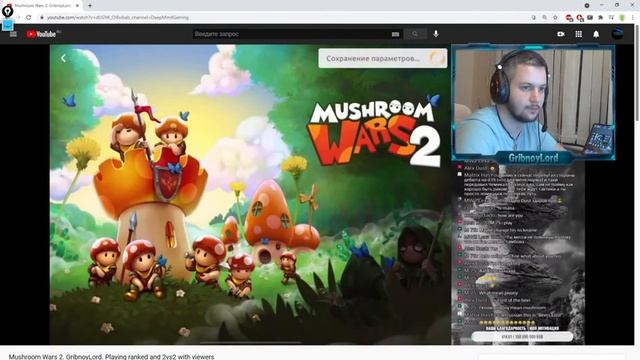Open the account avatar menu
The width and height of the screenshot is (640, 360).
(x=617, y=34)
